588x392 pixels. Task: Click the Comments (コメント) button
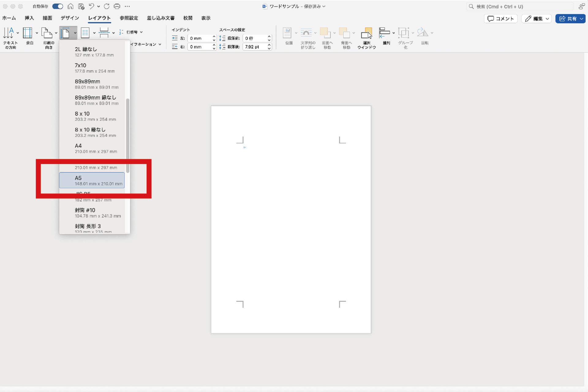(x=501, y=19)
